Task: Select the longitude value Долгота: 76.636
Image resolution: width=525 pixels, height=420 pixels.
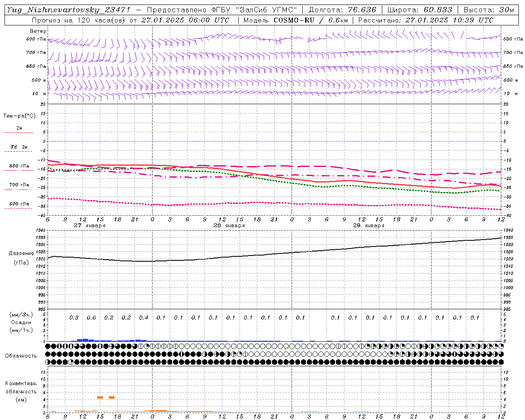Action: click(342, 10)
